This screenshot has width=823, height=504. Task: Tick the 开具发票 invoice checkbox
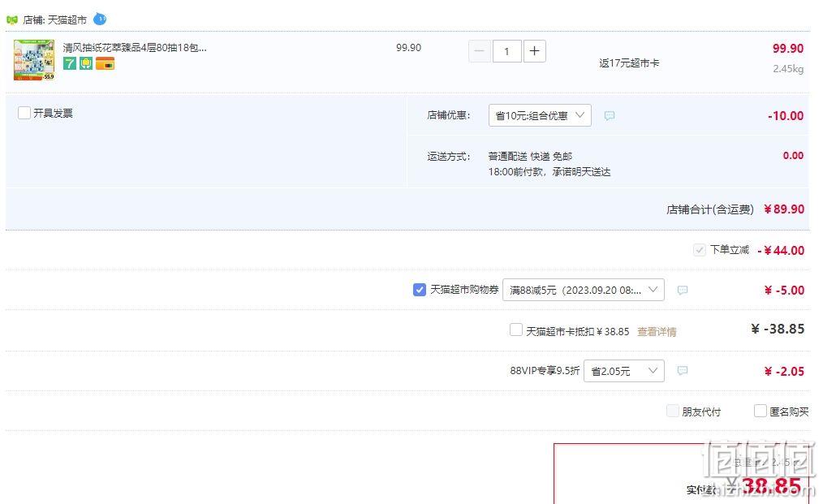click(24, 113)
